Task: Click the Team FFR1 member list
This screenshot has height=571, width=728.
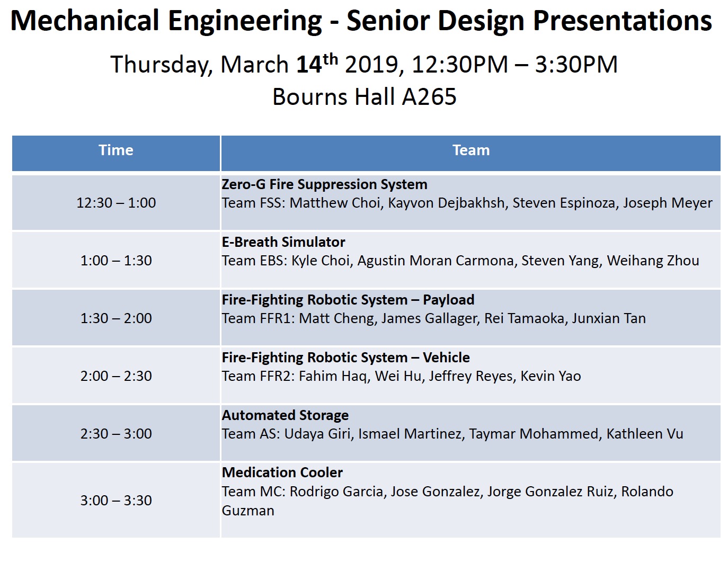Action: [x=433, y=318]
